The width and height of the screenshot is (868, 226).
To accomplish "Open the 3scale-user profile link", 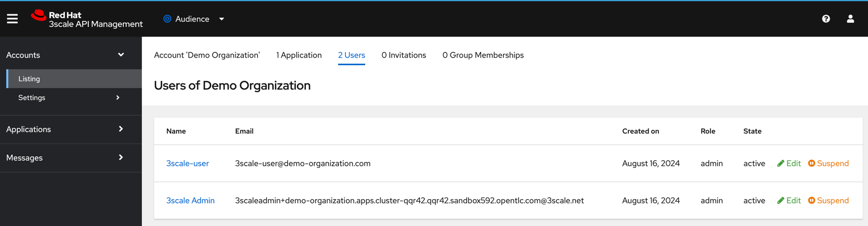I will pyautogui.click(x=188, y=163).
